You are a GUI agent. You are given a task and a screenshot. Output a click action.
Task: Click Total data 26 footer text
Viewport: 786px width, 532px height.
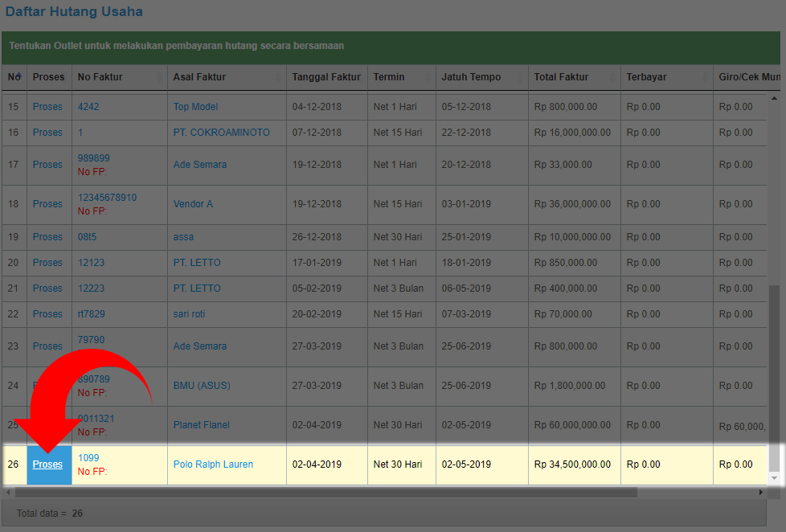pos(50,514)
